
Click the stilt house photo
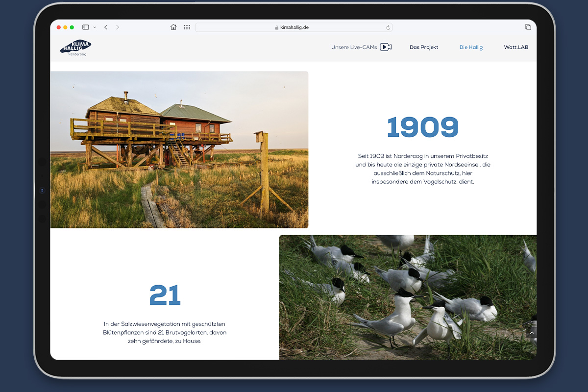click(179, 149)
